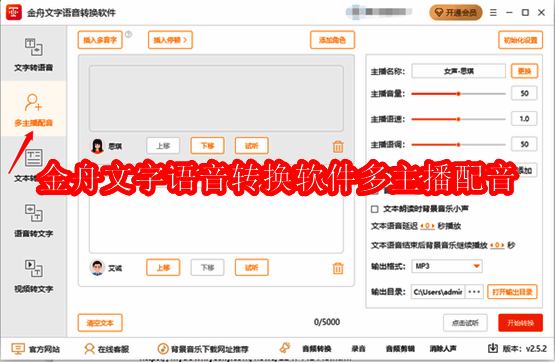Click 上移 in the 艾诚 row
The height and width of the screenshot is (362, 555).
pos(163,268)
